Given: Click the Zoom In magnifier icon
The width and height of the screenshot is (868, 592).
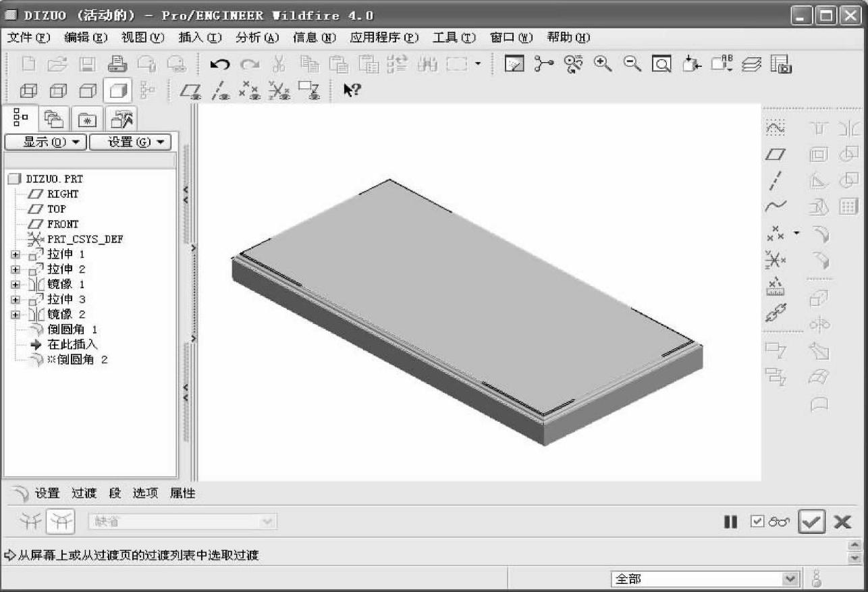Looking at the screenshot, I should click(x=603, y=64).
